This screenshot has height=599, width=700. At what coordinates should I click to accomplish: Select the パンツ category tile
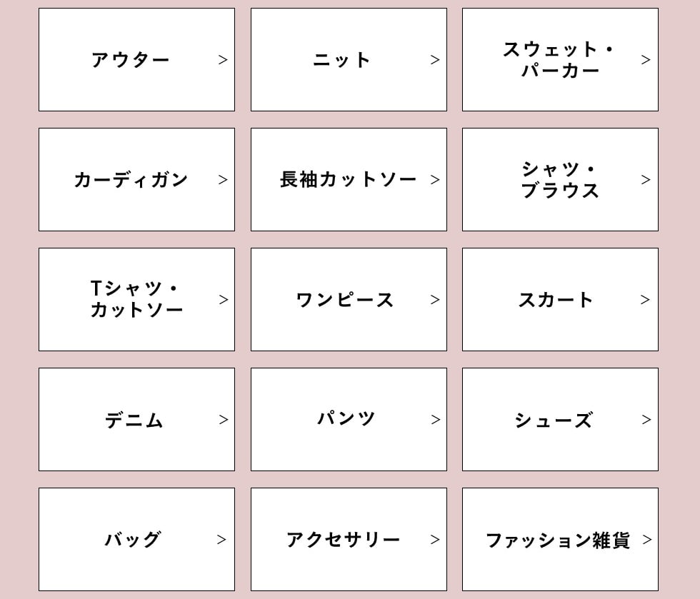(x=346, y=419)
